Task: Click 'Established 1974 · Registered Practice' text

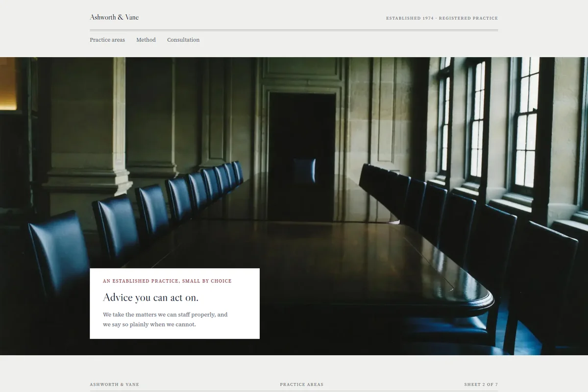Action: pos(442,18)
